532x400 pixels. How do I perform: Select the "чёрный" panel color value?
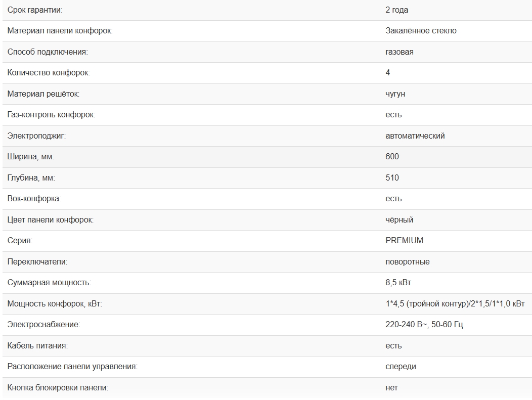click(399, 220)
